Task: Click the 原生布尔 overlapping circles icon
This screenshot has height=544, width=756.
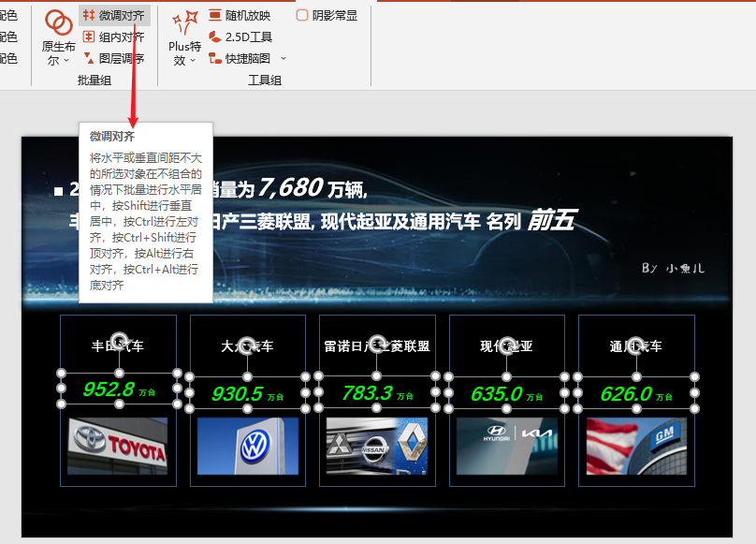Action: [58, 22]
